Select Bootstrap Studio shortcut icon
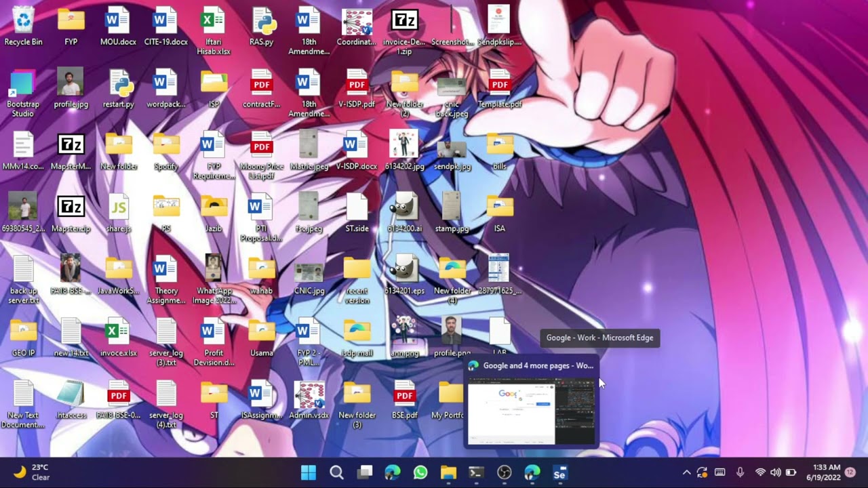The image size is (868, 488). point(23,94)
